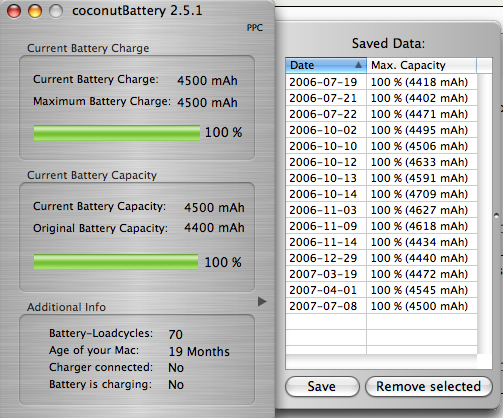This screenshot has height=418, width=503.
Task: Select the 2007-07-08 row
Action: tap(381, 306)
